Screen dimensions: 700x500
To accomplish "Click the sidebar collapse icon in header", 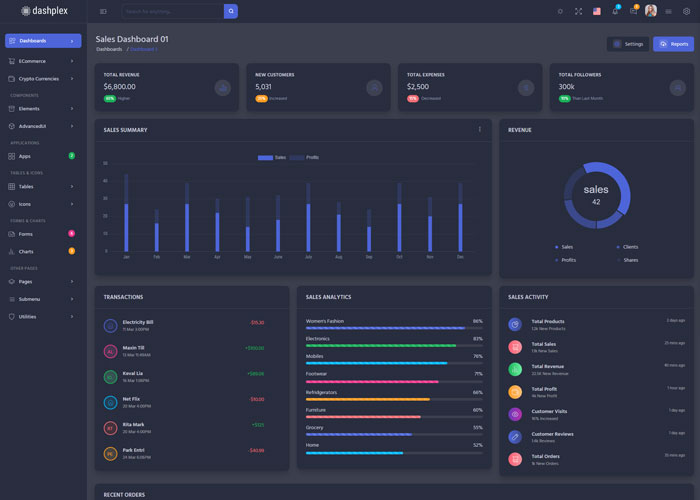I will (103, 11).
